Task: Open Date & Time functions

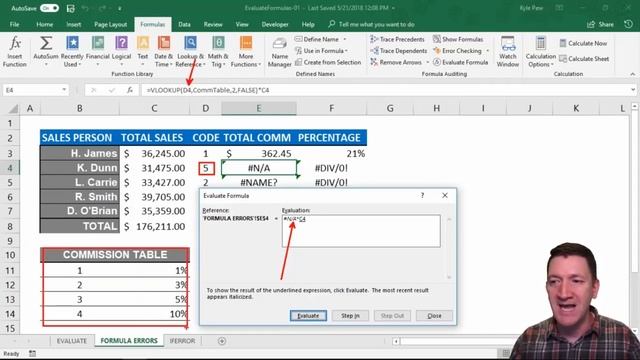Action: pyautogui.click(x=164, y=51)
